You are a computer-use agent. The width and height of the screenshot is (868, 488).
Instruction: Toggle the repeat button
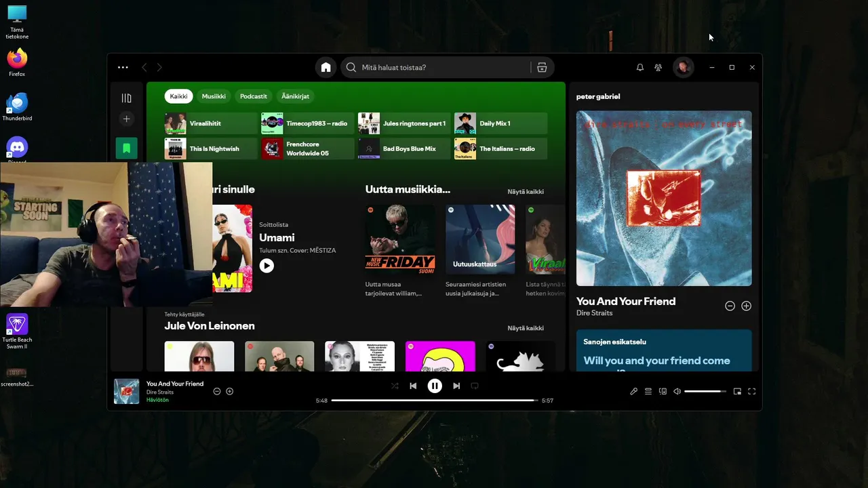[475, 386]
